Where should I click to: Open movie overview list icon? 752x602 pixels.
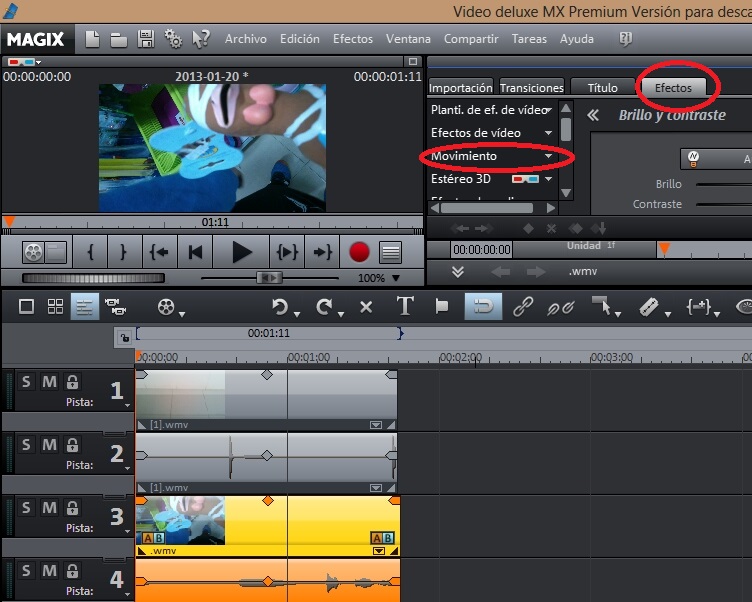tap(390, 252)
